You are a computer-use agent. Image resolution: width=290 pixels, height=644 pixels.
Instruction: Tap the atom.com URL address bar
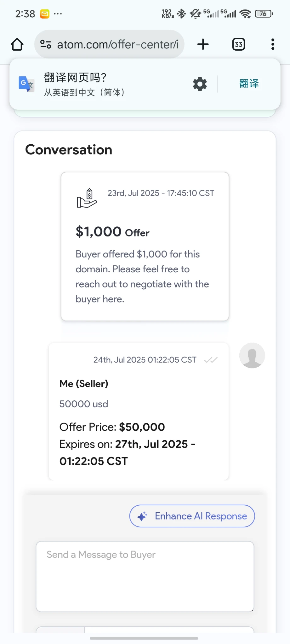117,44
